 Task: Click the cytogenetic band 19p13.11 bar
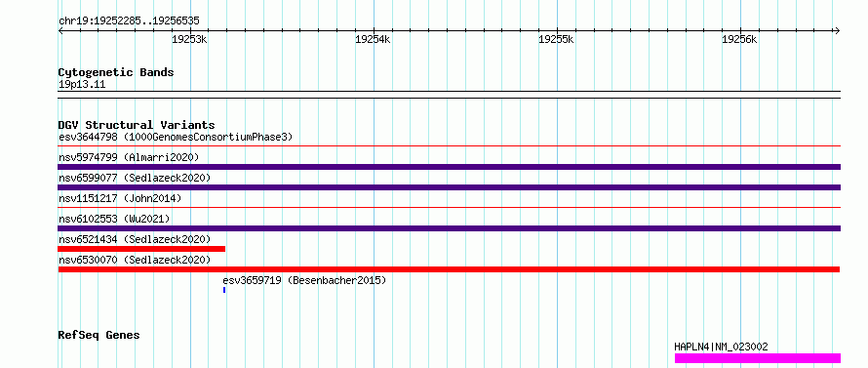pyautogui.click(x=450, y=95)
